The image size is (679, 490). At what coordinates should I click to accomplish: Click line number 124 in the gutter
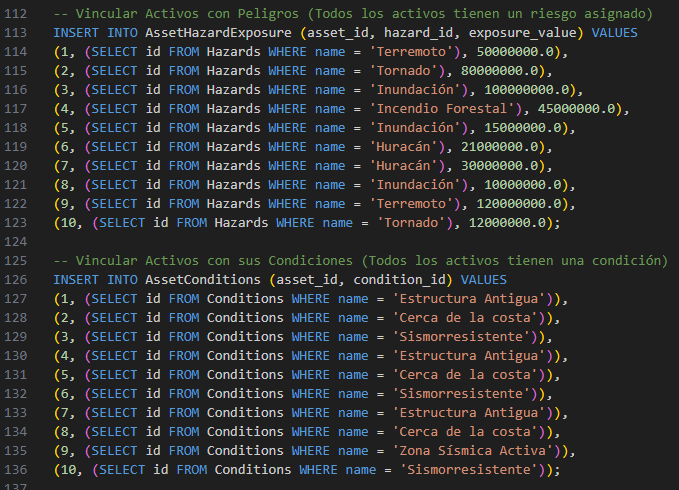(x=16, y=242)
